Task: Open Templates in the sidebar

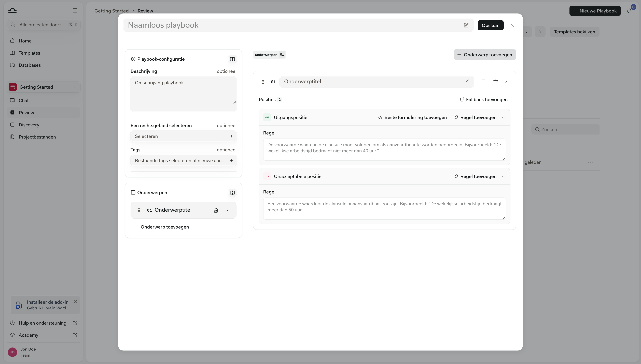Action: pos(44,53)
